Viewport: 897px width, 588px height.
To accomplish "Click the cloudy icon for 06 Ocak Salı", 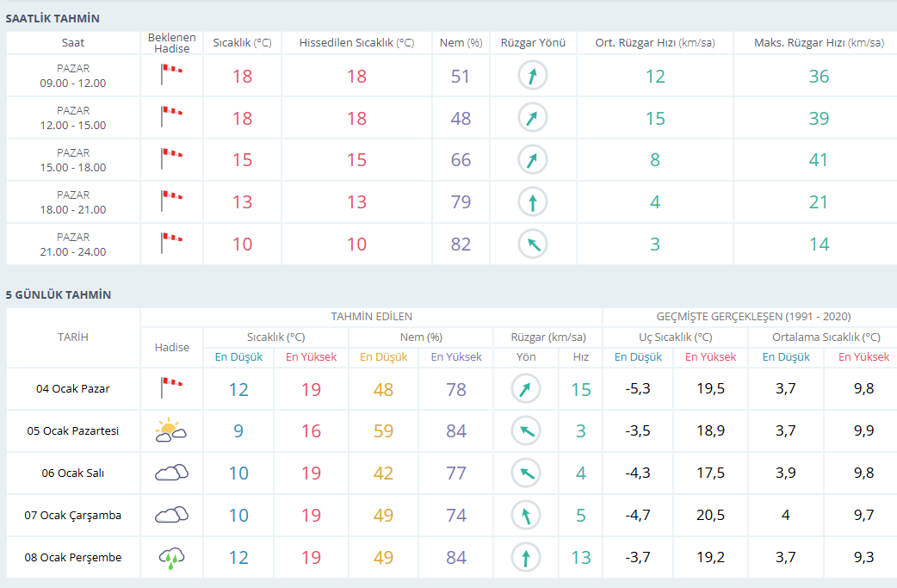I will click(171, 473).
